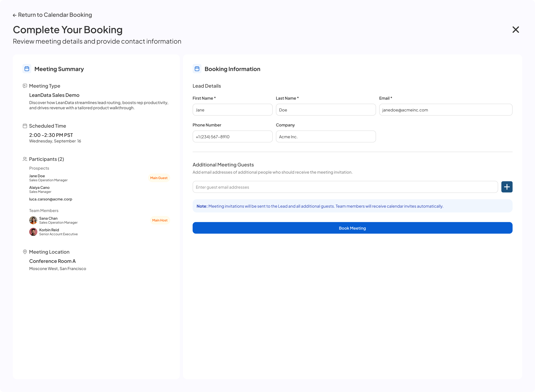Screen dimensions: 535x392
Task: Submit with the Book Meeting button
Action: click(x=352, y=228)
